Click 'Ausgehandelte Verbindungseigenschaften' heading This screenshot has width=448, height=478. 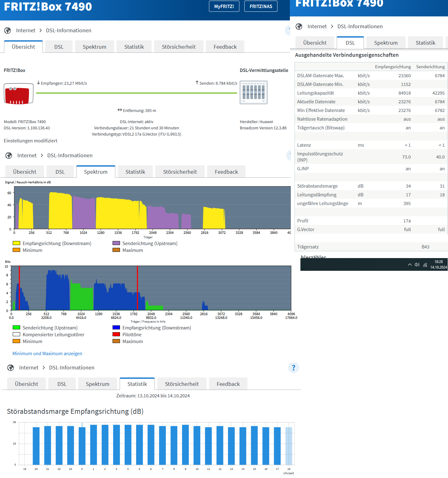tap(347, 55)
